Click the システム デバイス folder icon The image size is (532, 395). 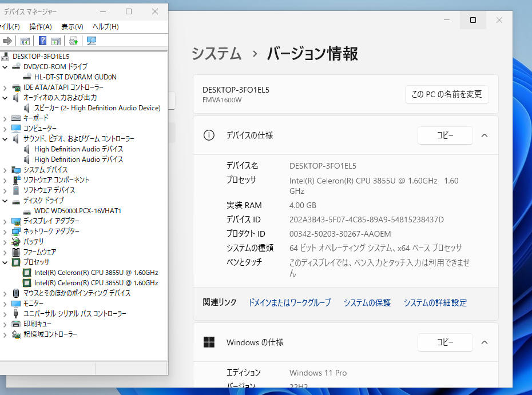(16, 170)
